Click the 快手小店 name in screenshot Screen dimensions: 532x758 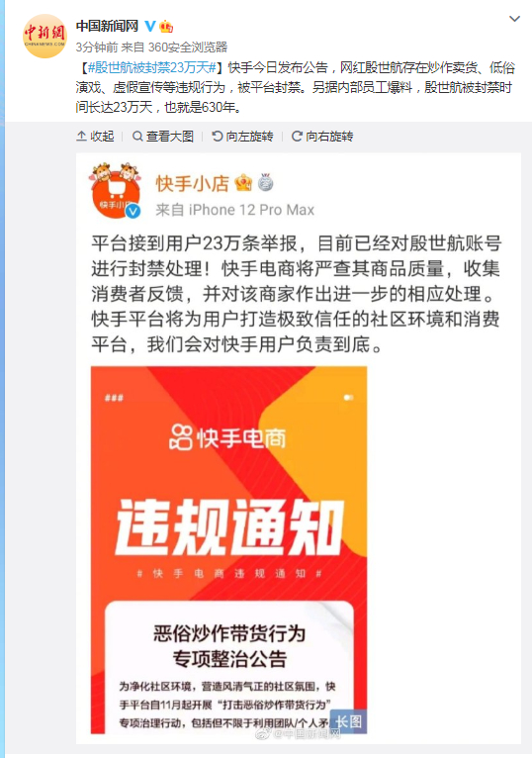pos(192,183)
